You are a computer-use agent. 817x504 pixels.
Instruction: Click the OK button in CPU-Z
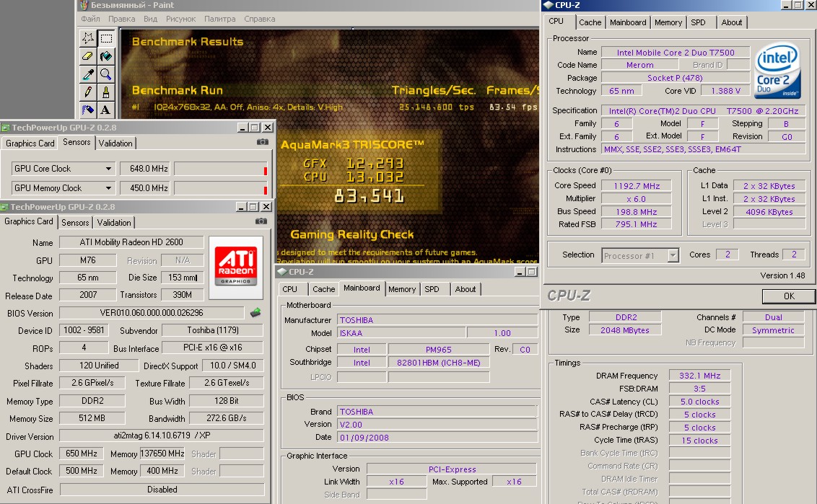789,296
